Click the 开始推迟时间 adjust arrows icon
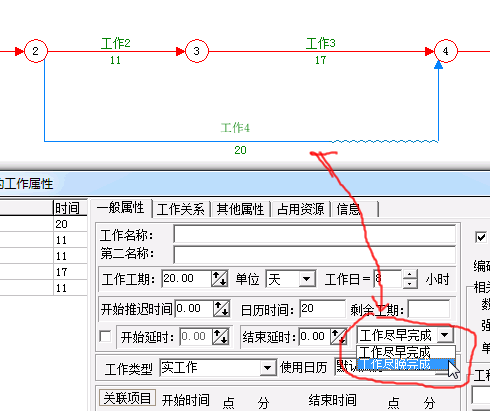The width and height of the screenshot is (490, 411). tap(222, 309)
